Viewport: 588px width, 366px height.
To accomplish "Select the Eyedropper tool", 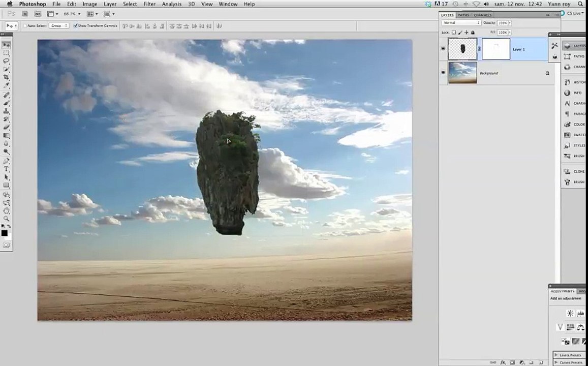I will [x=6, y=85].
